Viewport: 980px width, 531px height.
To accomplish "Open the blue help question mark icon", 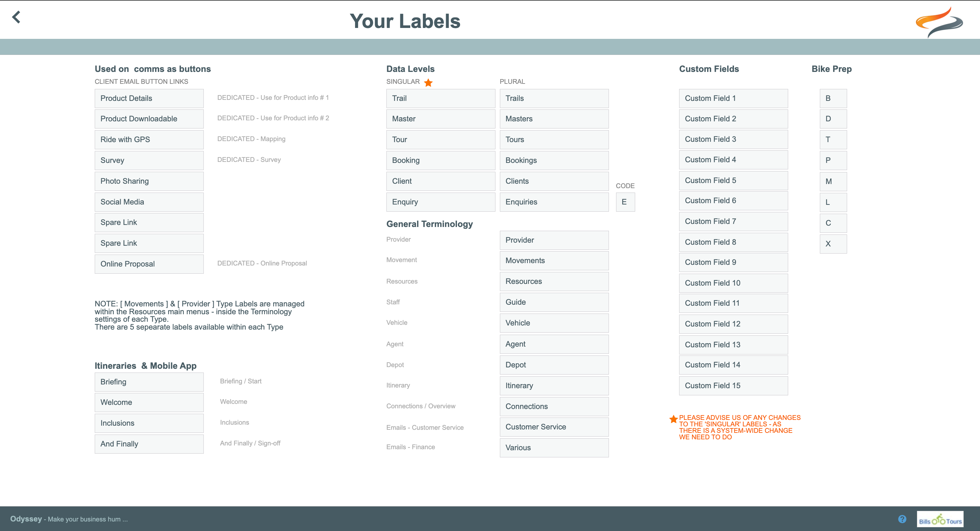I will pyautogui.click(x=902, y=519).
